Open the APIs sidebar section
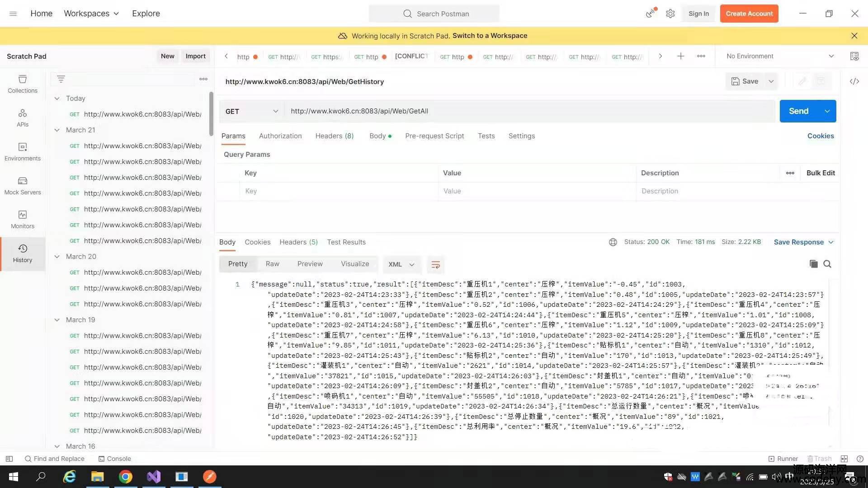The width and height of the screenshot is (868, 488). pos(23,118)
